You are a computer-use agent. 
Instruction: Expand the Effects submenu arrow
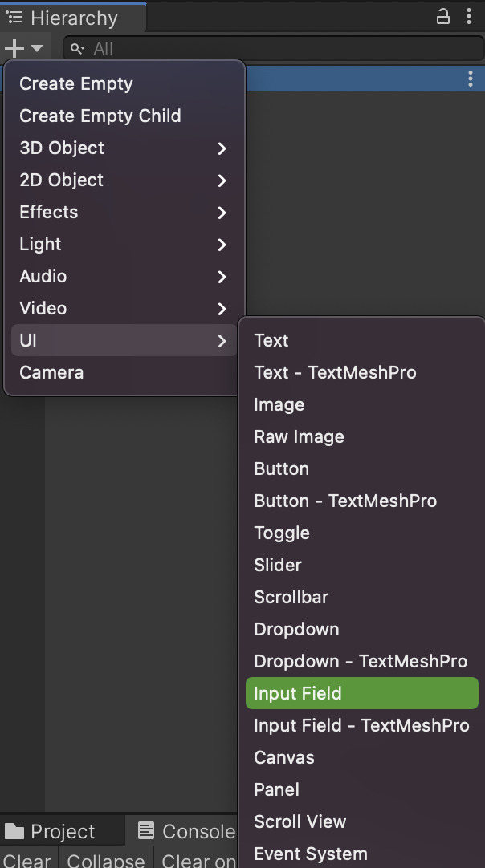222,213
